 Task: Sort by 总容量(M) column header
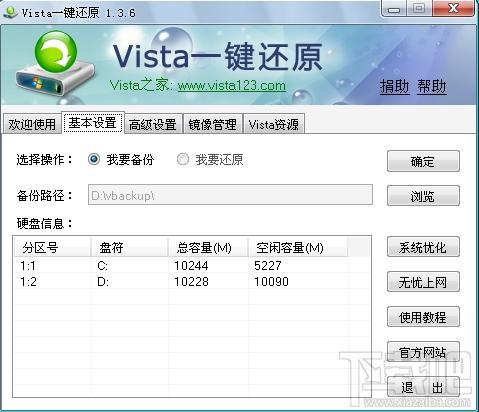208,247
